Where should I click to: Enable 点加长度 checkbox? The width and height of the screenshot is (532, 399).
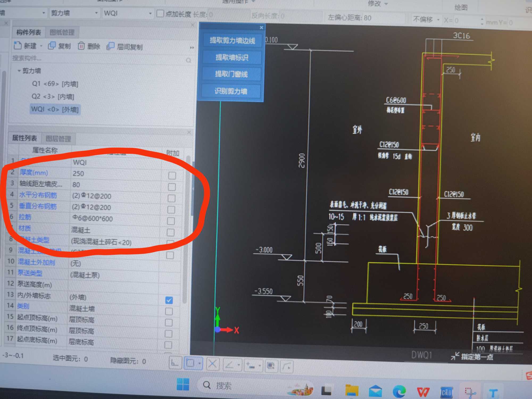click(160, 13)
